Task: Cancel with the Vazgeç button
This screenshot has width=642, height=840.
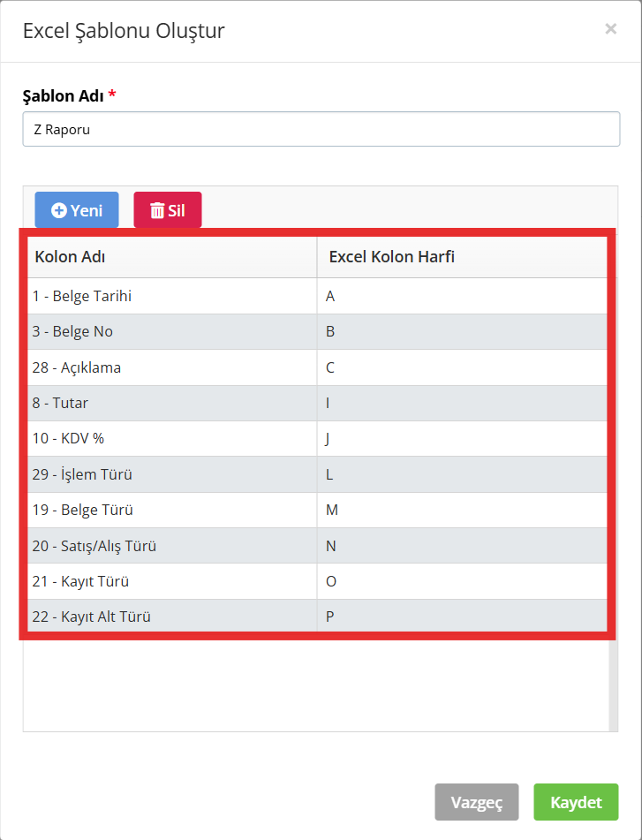Action: point(477,802)
